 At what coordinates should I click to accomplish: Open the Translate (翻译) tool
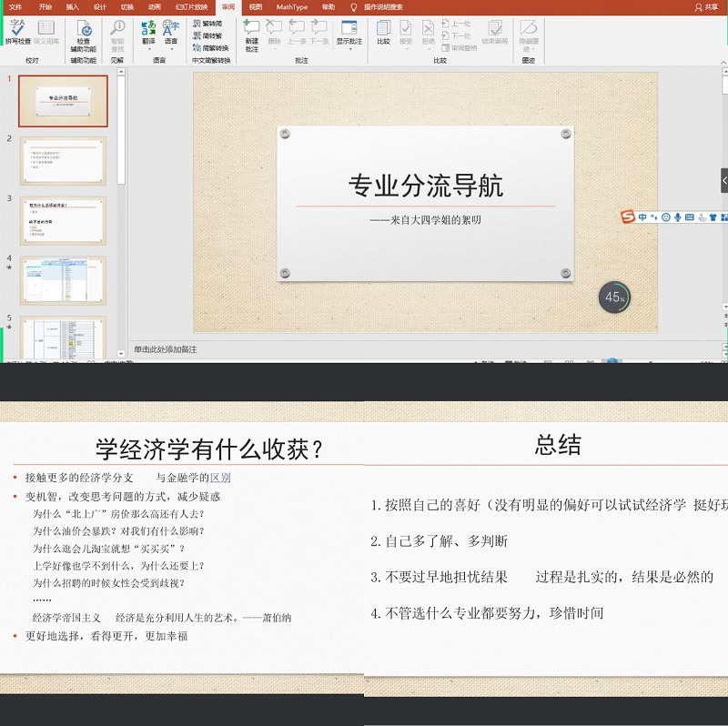tap(148, 33)
